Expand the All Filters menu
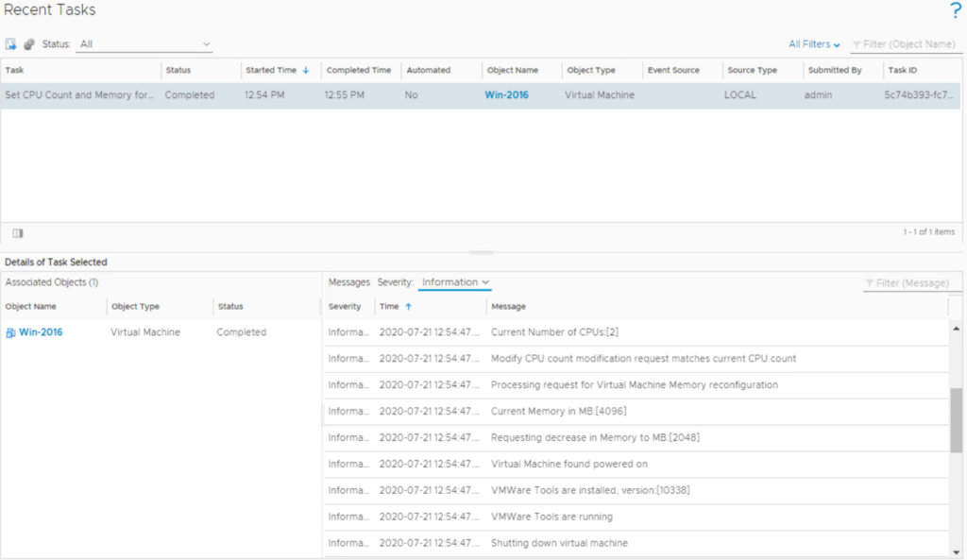This screenshot has width=967, height=560. pos(814,44)
